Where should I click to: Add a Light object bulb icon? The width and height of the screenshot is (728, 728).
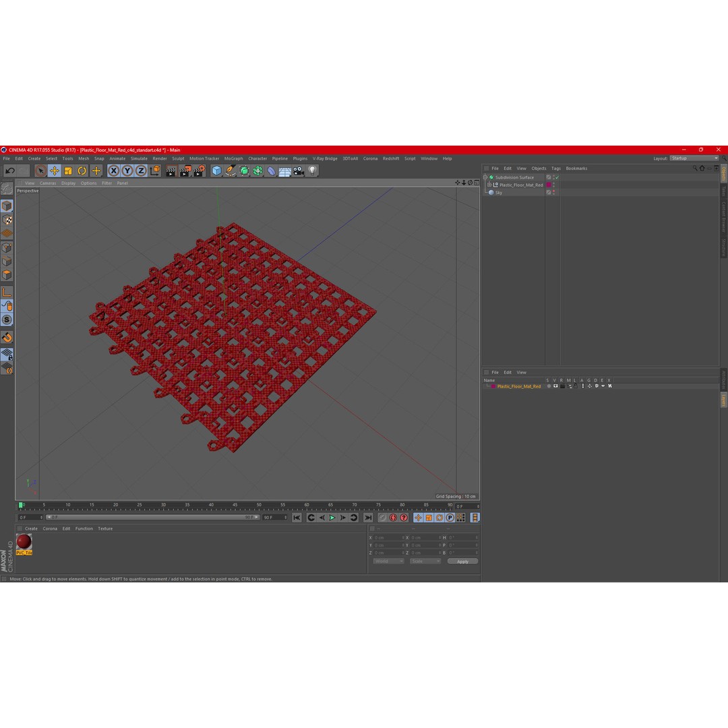pyautogui.click(x=313, y=171)
